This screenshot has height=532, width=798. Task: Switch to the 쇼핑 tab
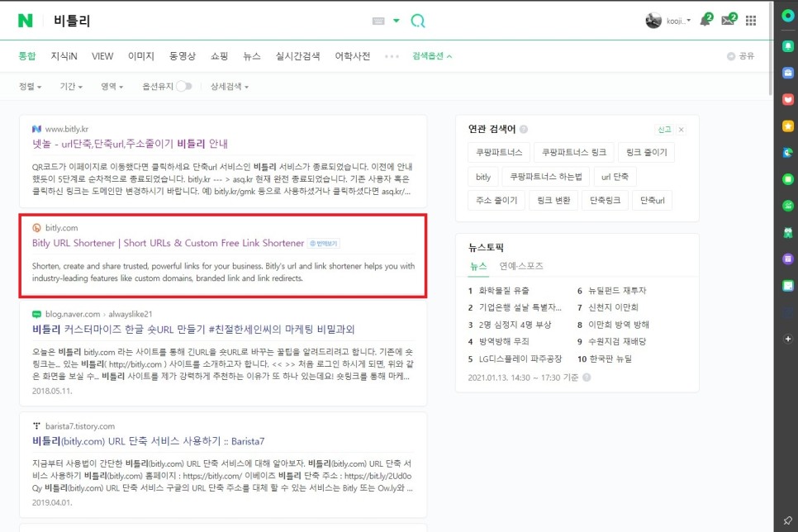(x=220, y=56)
